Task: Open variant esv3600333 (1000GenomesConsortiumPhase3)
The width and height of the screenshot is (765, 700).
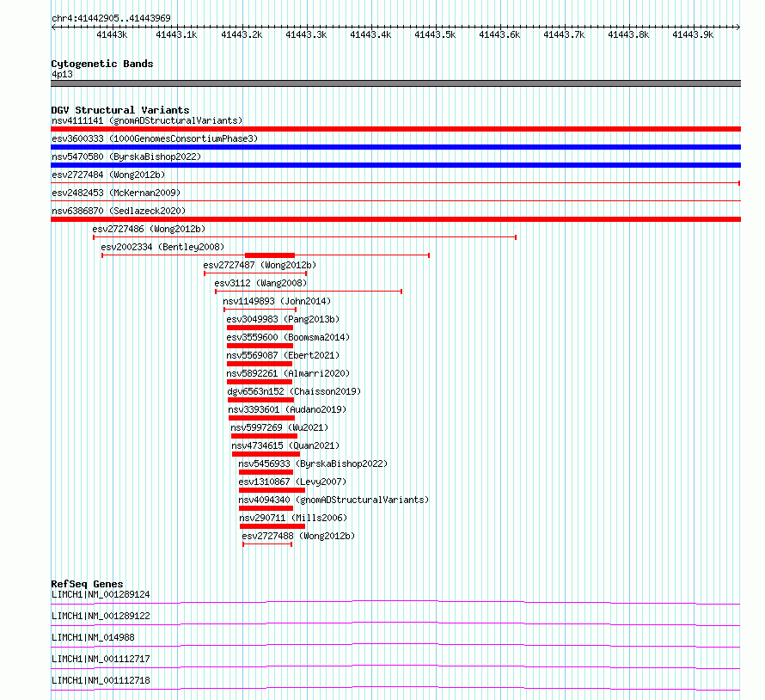Action: point(155,138)
